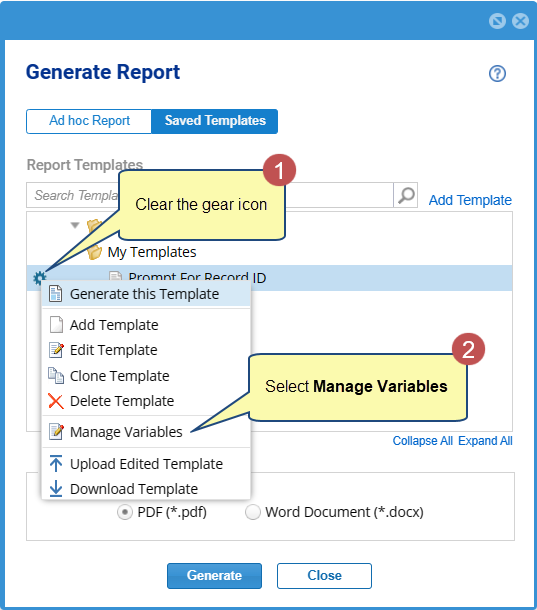Click the Edit Template pencil icon
This screenshot has width=537, height=610.
(x=56, y=350)
